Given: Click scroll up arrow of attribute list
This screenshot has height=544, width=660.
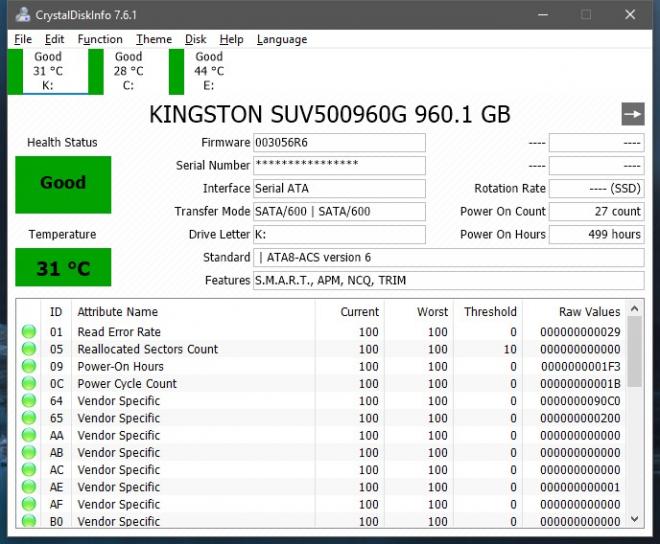Looking at the screenshot, I should coord(634,309).
